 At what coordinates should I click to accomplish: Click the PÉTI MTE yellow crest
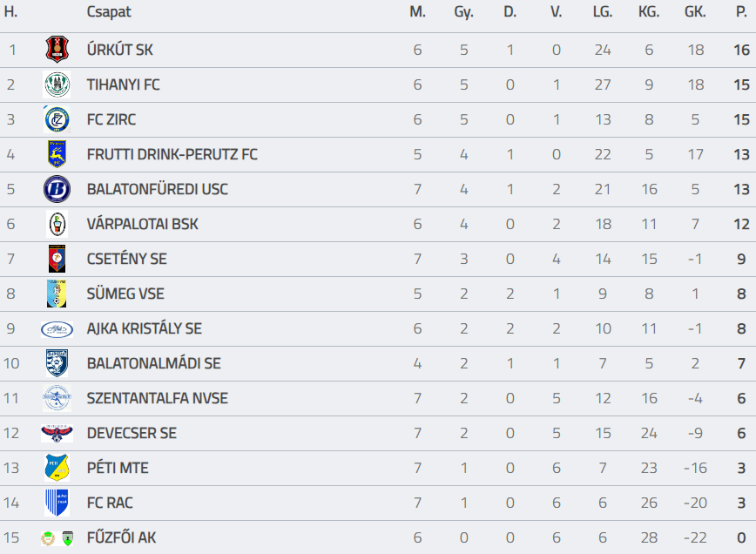point(57,468)
